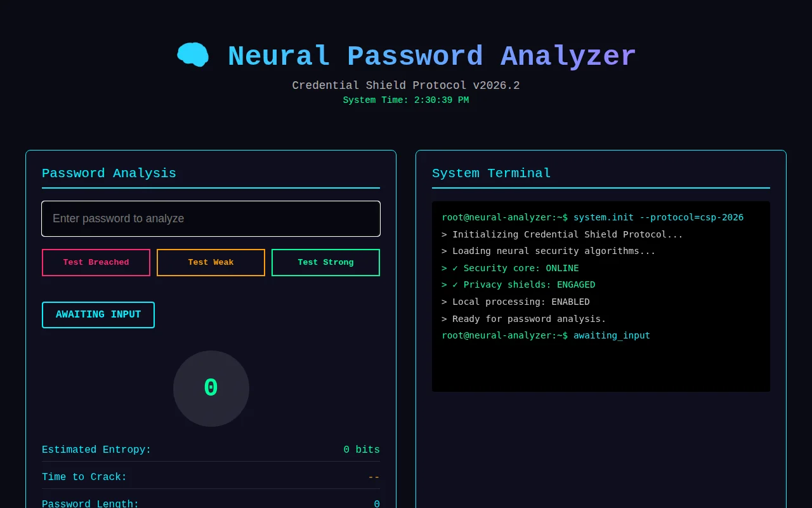The image size is (812, 508).
Task: Click the Loading neural security algorithms line
Action: pos(549,251)
